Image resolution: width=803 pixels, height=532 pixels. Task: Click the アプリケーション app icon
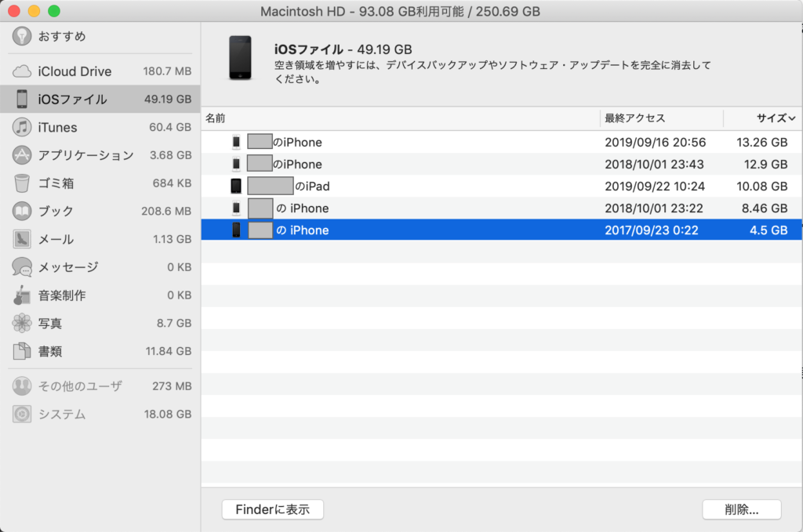pos(21,155)
